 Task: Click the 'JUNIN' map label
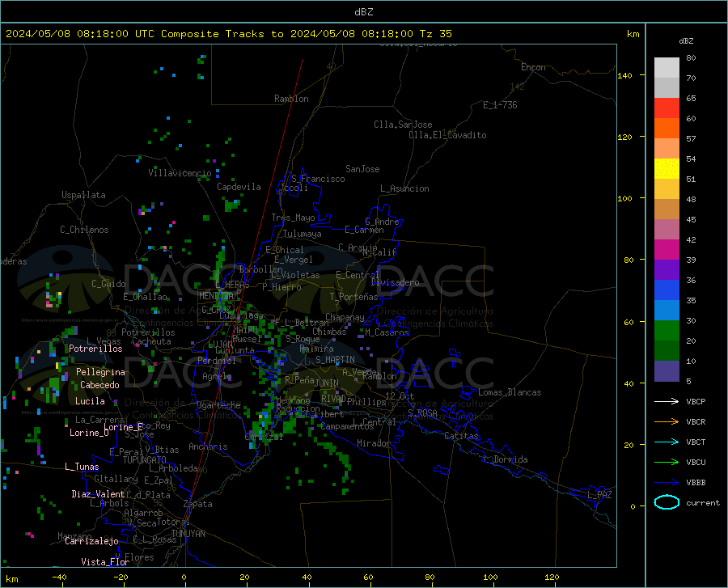(x=327, y=383)
